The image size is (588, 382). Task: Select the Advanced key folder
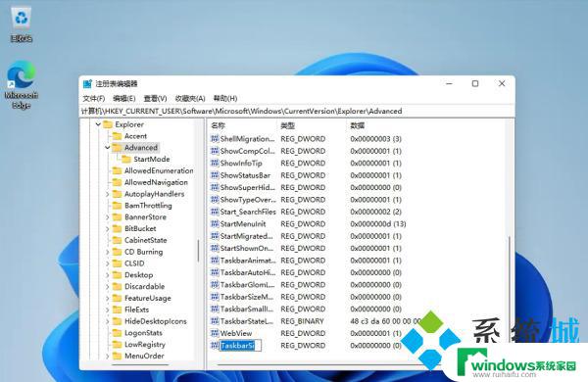135,148
